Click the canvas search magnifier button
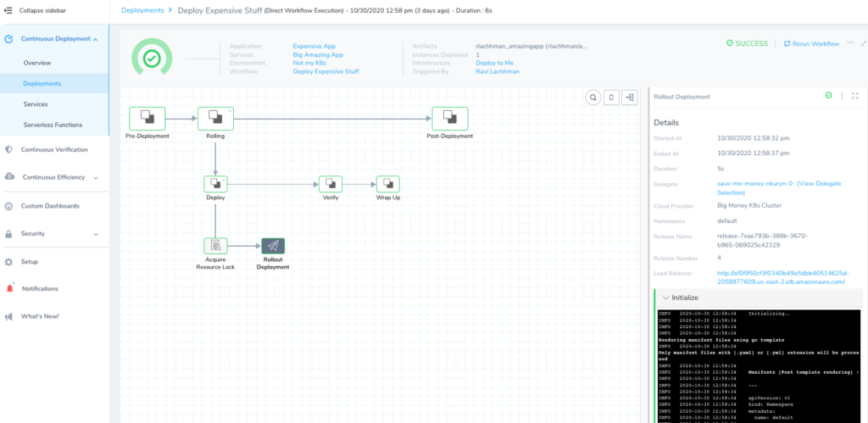Image resolution: width=868 pixels, height=423 pixels. (593, 97)
